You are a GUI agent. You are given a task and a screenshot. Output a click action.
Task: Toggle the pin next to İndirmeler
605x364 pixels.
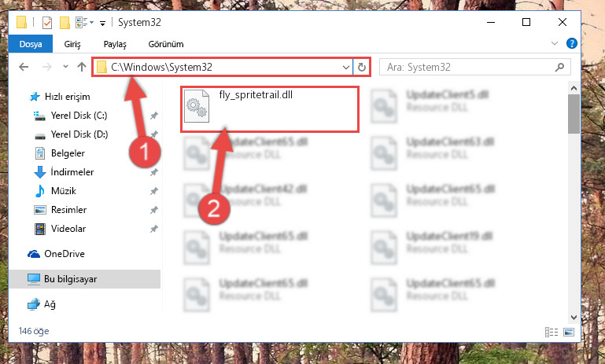154,172
